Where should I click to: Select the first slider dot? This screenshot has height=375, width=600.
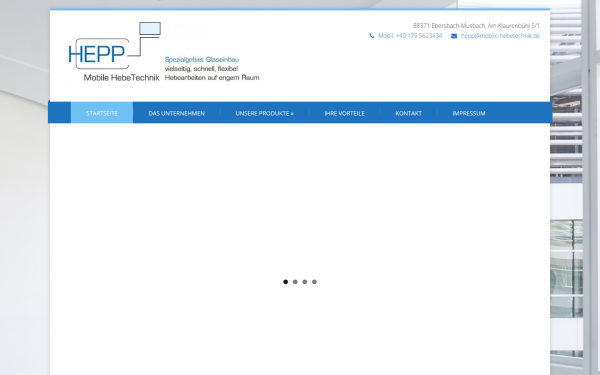(x=285, y=282)
